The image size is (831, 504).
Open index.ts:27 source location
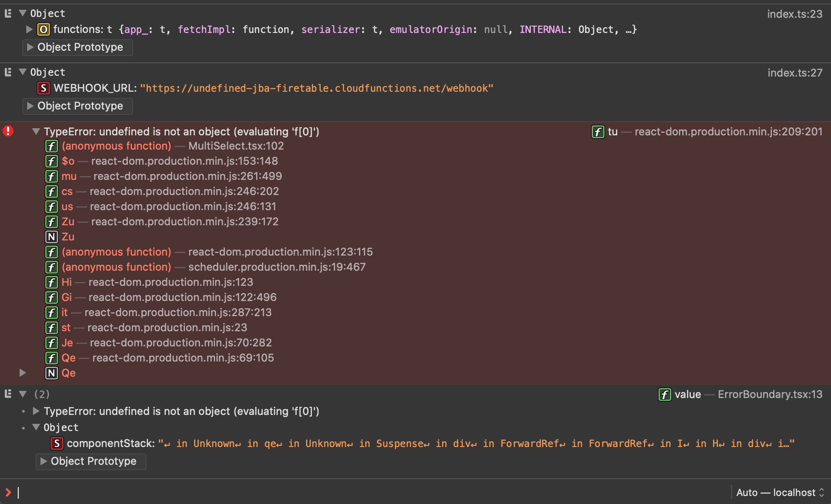pyautogui.click(x=796, y=73)
